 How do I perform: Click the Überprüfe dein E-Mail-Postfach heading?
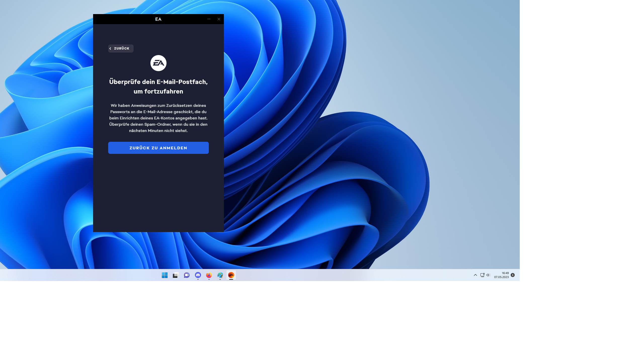pos(158,86)
